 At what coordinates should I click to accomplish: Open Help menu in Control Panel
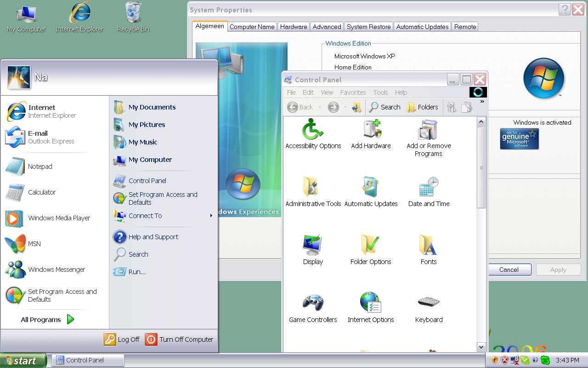pos(401,92)
